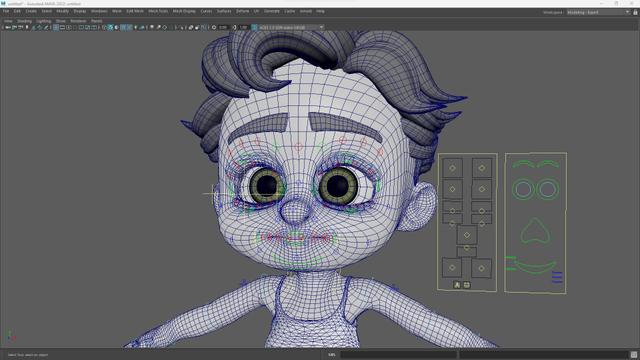Select the center diamond control in rig picker

pyautogui.click(x=467, y=235)
